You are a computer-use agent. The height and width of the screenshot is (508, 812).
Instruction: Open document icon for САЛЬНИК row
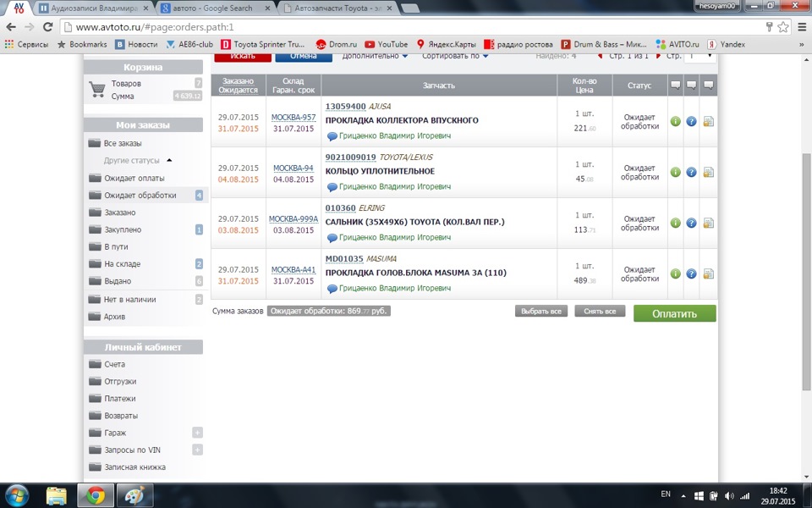pyautogui.click(x=709, y=223)
